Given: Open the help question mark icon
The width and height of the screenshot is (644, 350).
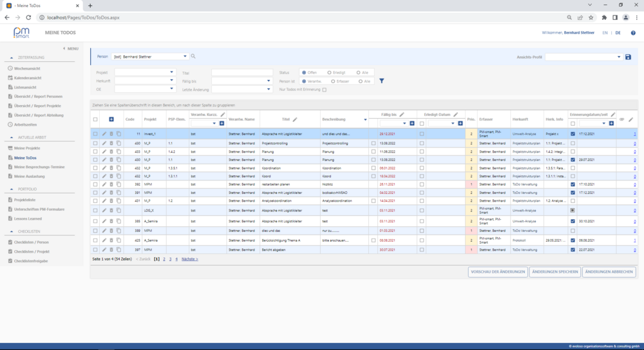Looking at the screenshot, I should (x=633, y=33).
